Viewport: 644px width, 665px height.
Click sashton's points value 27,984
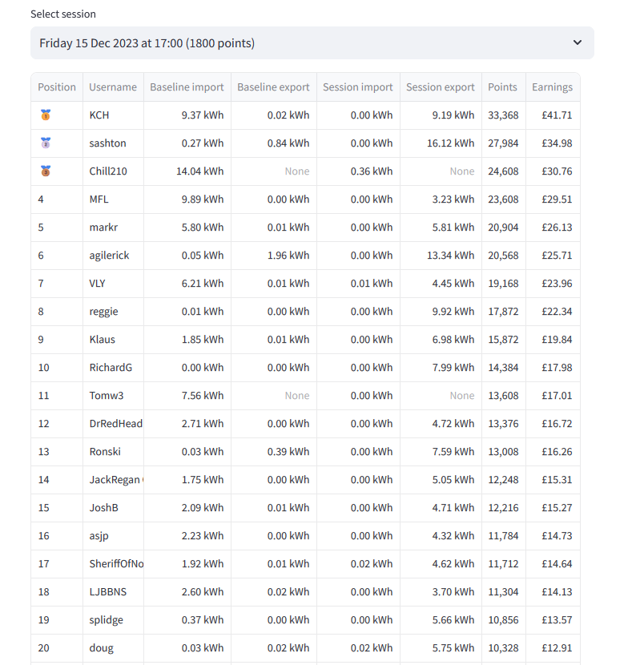(503, 143)
